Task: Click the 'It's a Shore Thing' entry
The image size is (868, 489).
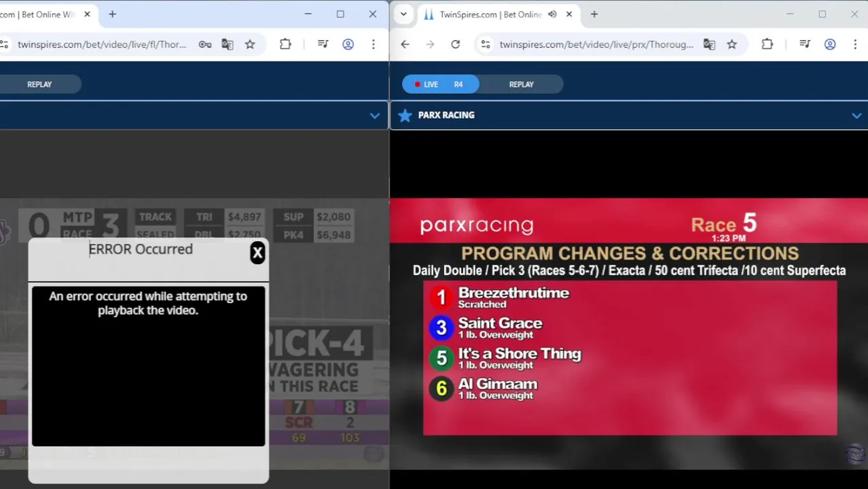Action: (520, 359)
